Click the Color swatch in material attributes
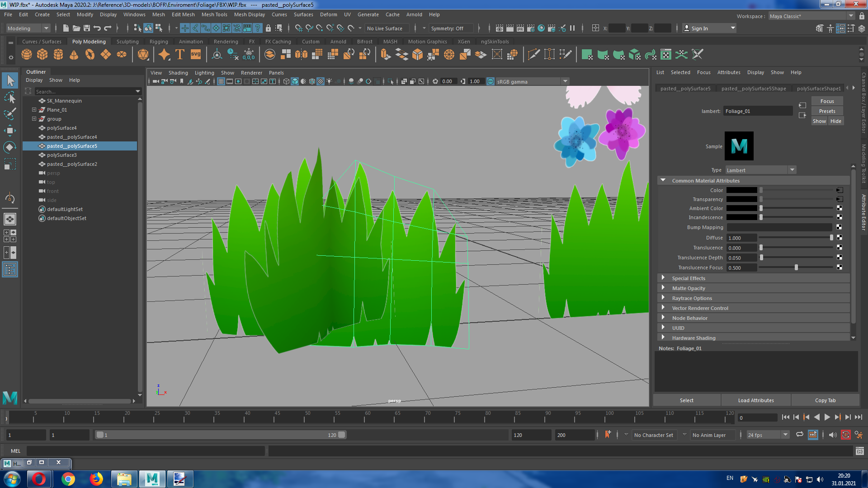This screenshot has width=868, height=488. (741, 190)
